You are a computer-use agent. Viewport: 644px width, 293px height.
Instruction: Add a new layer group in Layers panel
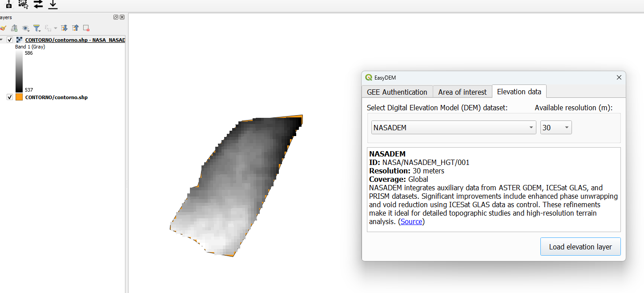(14, 28)
